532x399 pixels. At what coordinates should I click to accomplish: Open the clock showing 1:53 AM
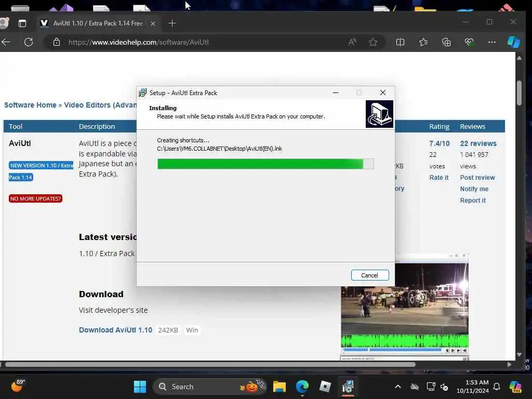pyautogui.click(x=472, y=387)
